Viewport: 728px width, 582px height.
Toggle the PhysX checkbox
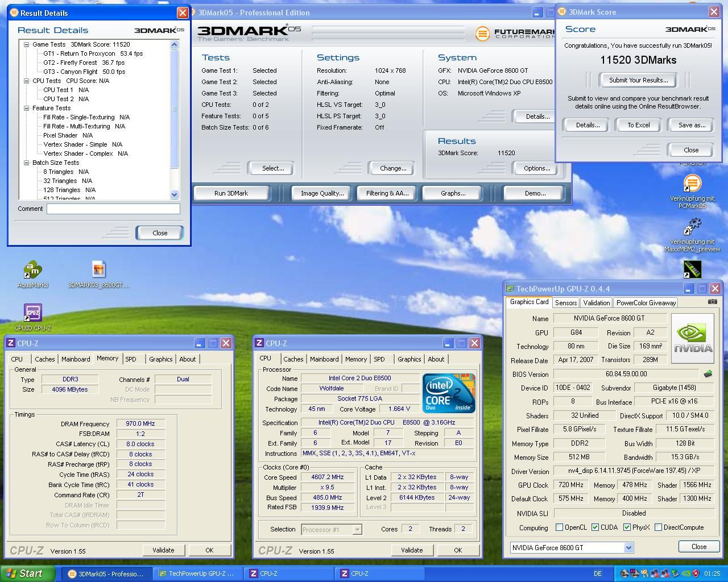pos(627,527)
